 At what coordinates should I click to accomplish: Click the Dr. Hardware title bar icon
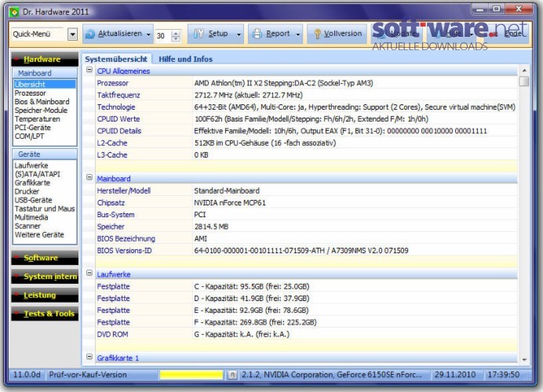click(x=14, y=13)
